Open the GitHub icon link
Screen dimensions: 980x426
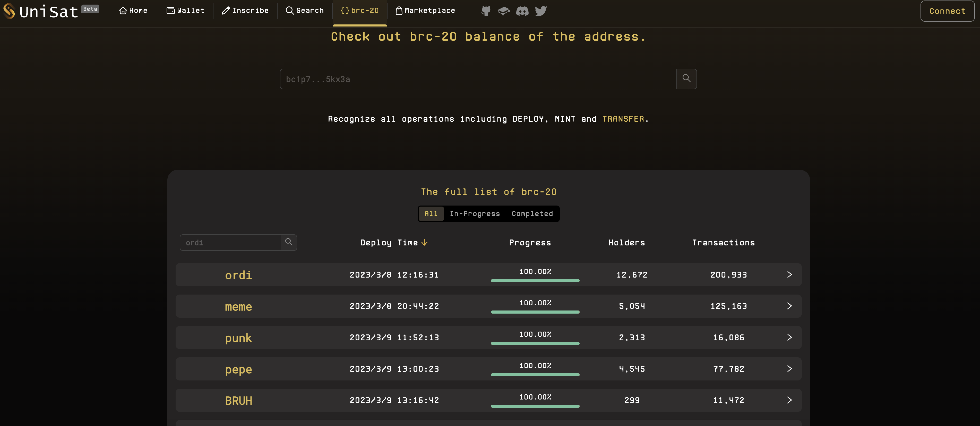(486, 11)
